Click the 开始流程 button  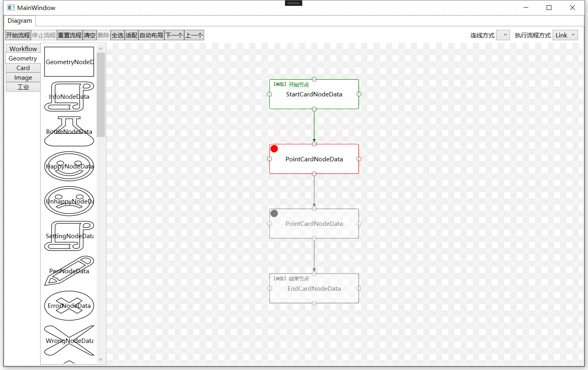tap(18, 35)
